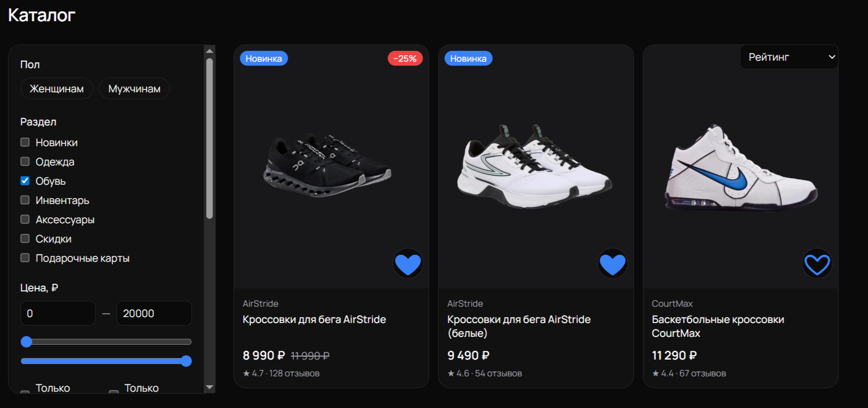Click the -25% discount badge
The image size is (868, 408).
pyautogui.click(x=405, y=58)
